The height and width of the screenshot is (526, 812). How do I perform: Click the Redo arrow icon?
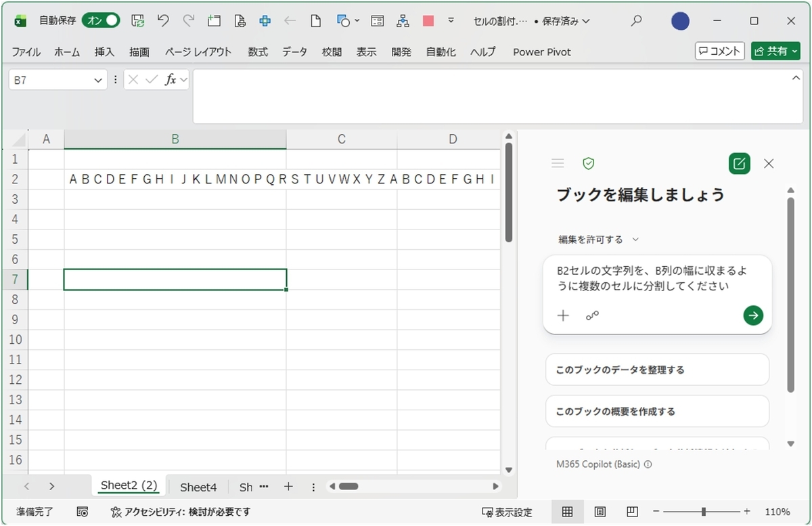[189, 21]
